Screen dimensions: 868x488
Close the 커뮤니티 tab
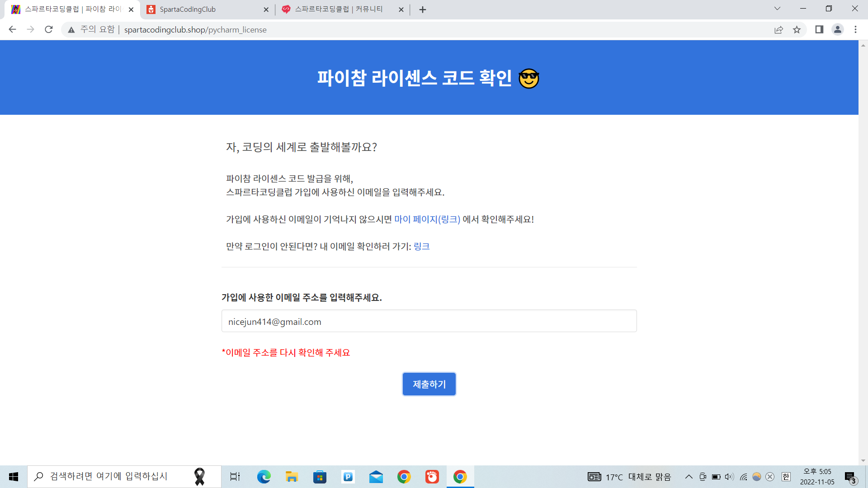pyautogui.click(x=401, y=9)
